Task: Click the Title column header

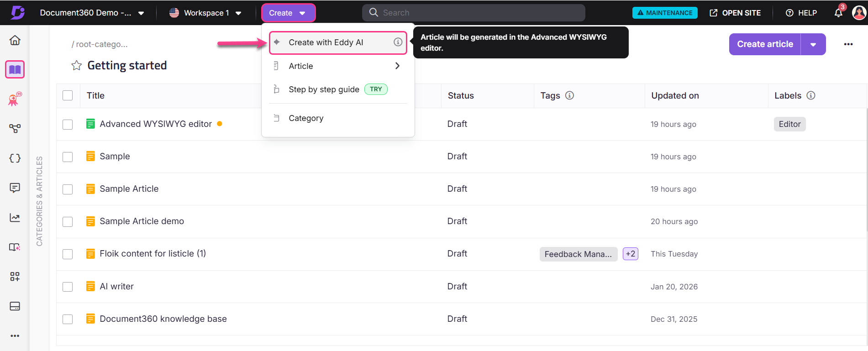Action: (x=95, y=95)
